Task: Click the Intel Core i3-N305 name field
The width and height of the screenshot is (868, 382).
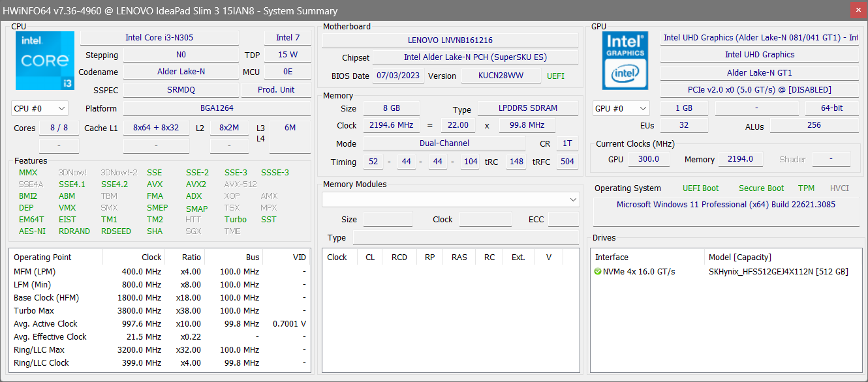Action: [x=159, y=38]
